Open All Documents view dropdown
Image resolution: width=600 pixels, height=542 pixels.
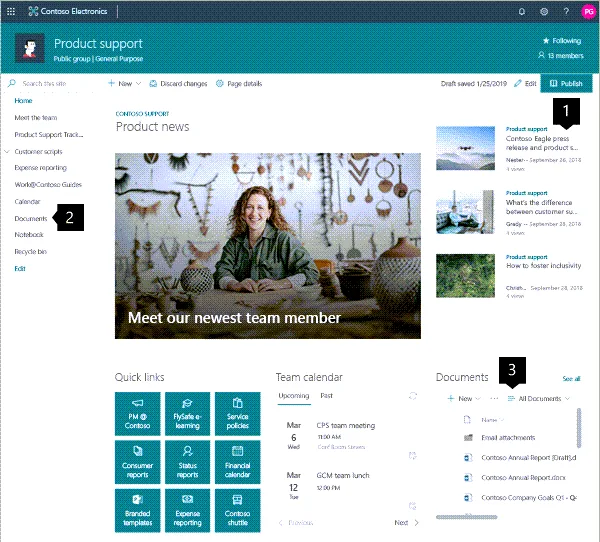[539, 398]
